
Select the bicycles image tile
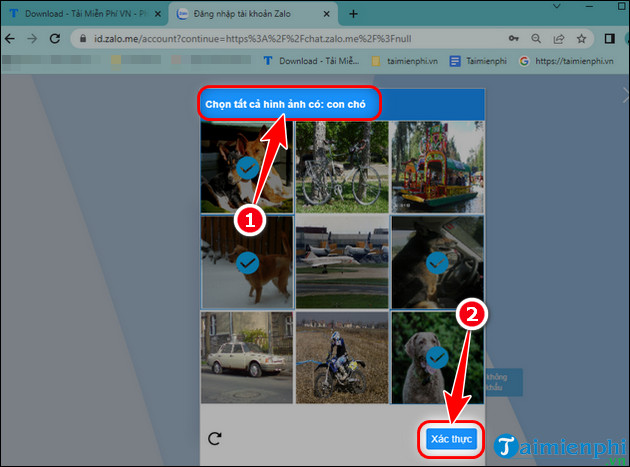click(342, 166)
